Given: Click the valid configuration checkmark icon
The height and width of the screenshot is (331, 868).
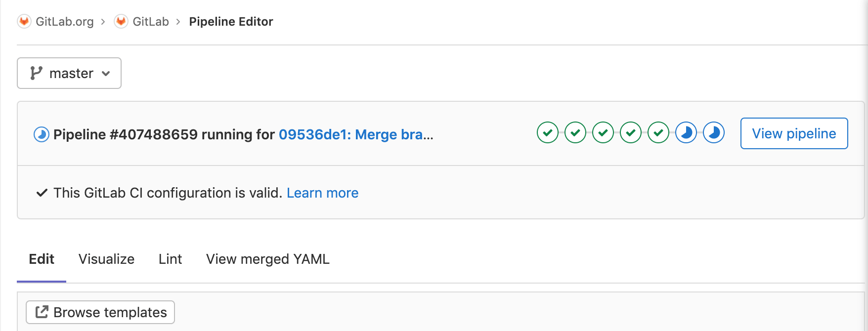Looking at the screenshot, I should [42, 193].
